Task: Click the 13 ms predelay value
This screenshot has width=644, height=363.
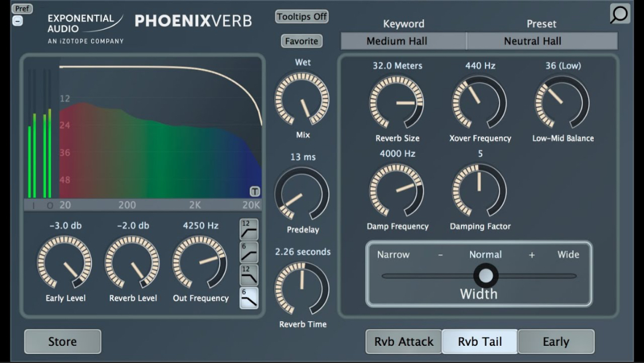Action: click(303, 157)
